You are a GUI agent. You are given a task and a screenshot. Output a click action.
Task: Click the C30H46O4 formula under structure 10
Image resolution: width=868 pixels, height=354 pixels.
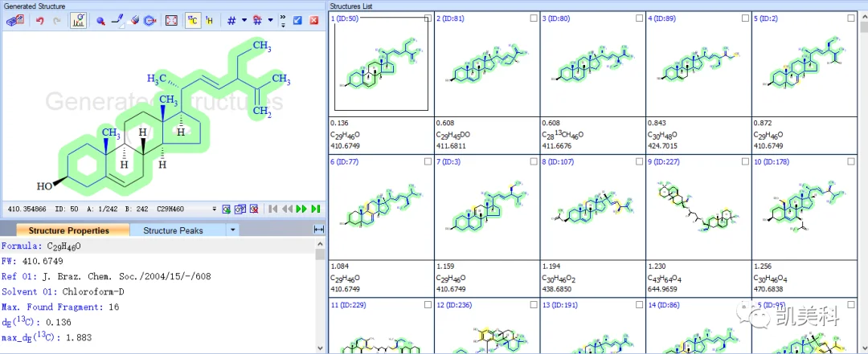tap(771, 279)
